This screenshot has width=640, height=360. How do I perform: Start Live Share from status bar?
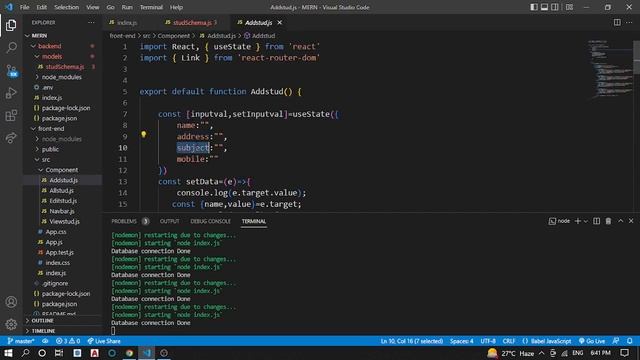pos(104,341)
